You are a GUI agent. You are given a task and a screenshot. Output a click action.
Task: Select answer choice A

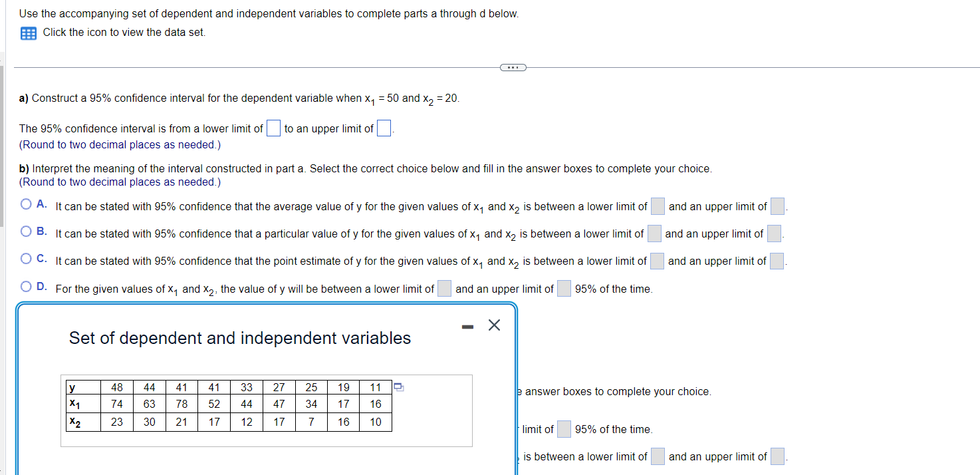coord(25,204)
